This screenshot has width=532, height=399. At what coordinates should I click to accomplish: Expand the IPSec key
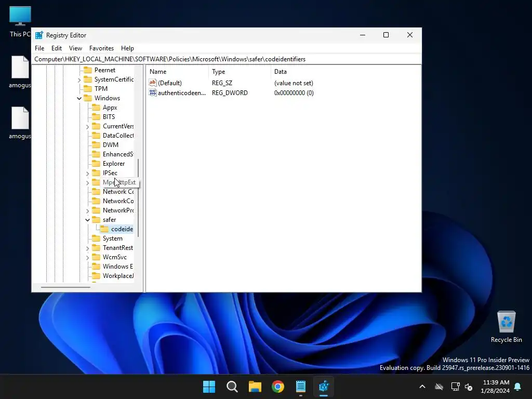[87, 174]
